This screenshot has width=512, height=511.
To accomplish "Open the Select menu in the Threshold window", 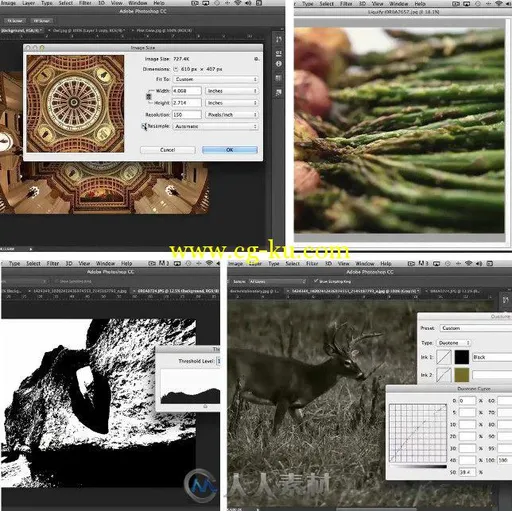I will [x=33, y=263].
